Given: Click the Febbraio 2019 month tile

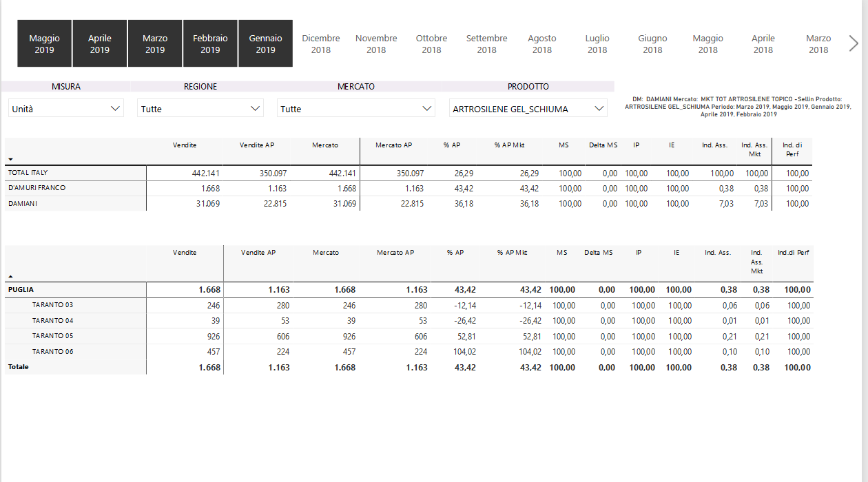Looking at the screenshot, I should coord(210,44).
